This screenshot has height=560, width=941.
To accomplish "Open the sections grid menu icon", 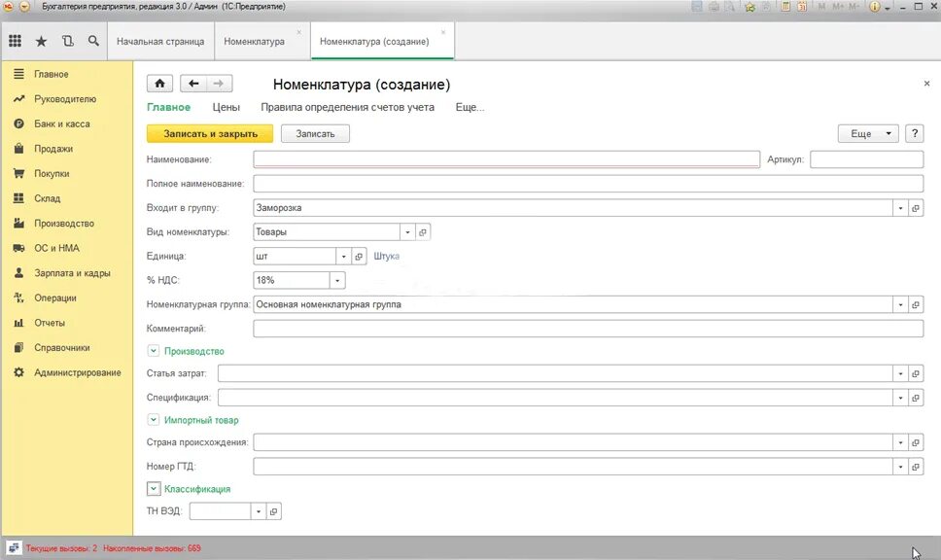I will click(15, 41).
